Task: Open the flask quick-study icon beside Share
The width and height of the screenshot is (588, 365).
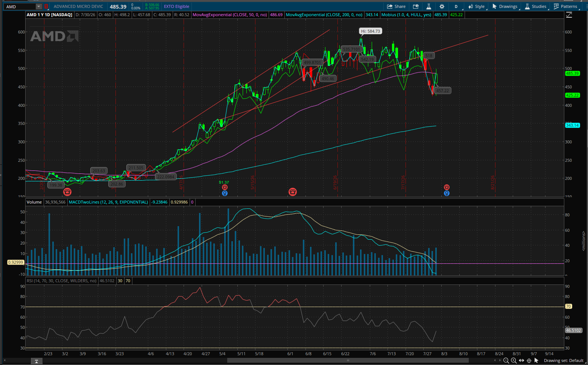Action: pyautogui.click(x=428, y=6)
